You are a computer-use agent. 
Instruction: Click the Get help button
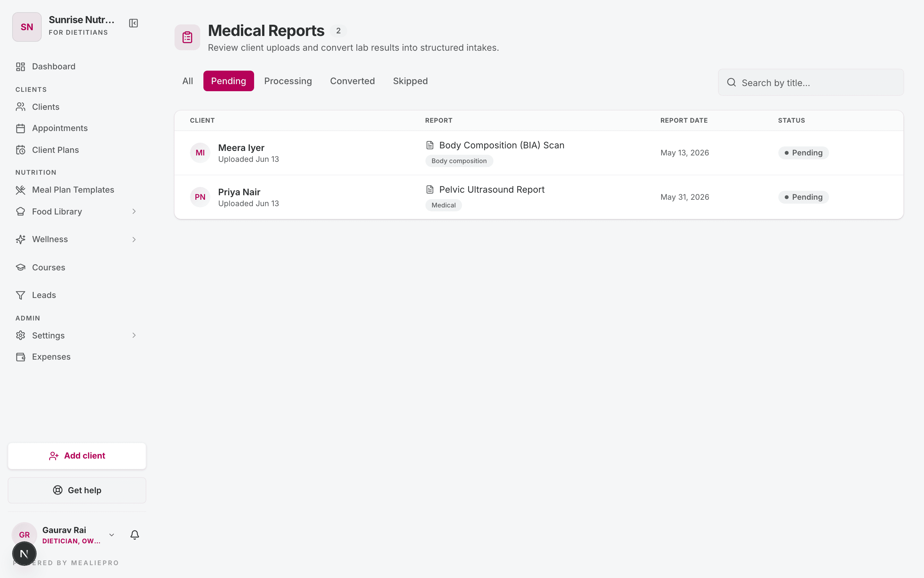tap(77, 490)
